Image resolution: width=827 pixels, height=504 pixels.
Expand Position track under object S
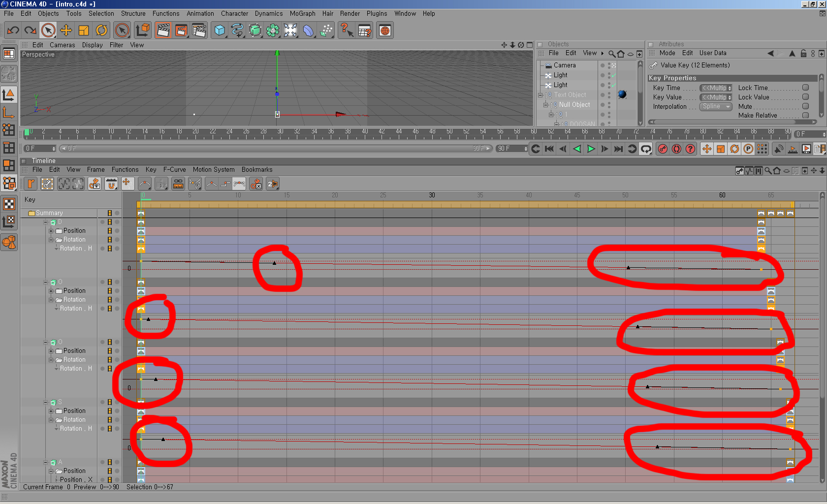tap(51, 411)
